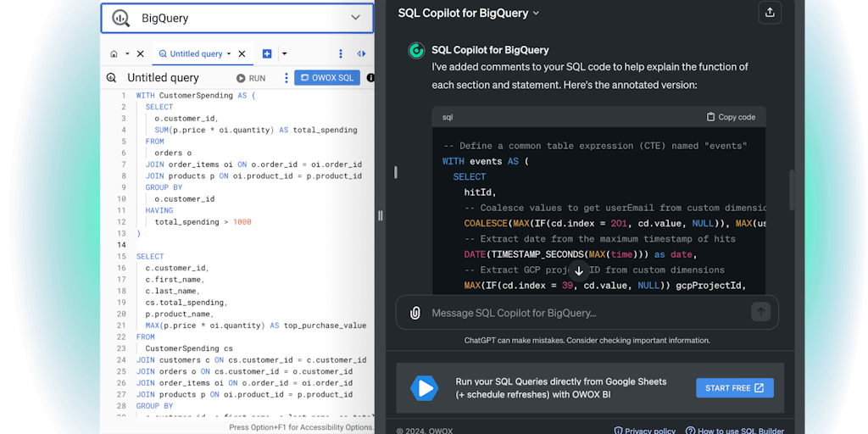Click the three-dot menu beside RUN

pyautogui.click(x=286, y=78)
